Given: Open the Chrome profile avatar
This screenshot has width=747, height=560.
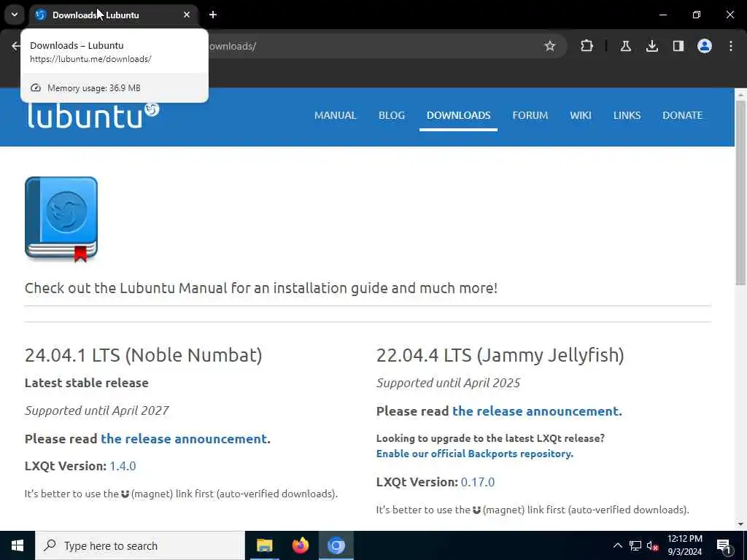Looking at the screenshot, I should pos(705,46).
